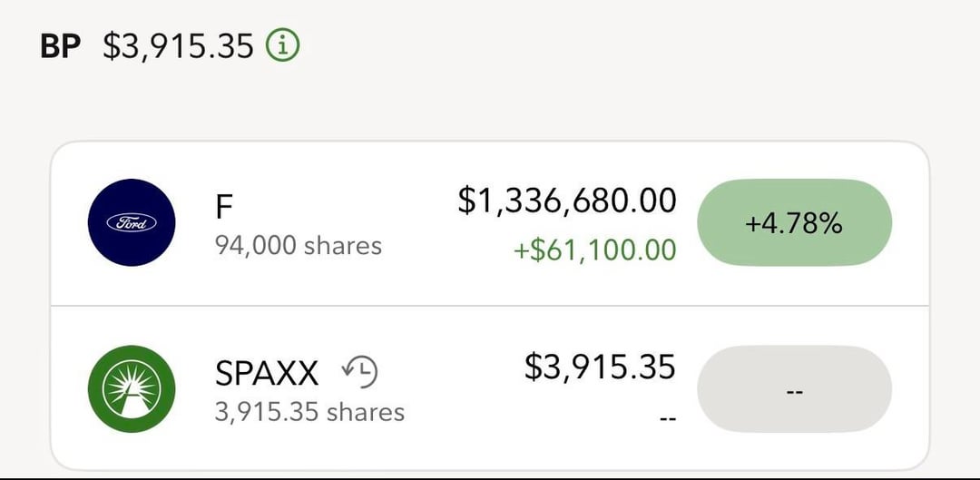This screenshot has height=480, width=980.
Task: Open the Ford position row
Action: [489, 223]
